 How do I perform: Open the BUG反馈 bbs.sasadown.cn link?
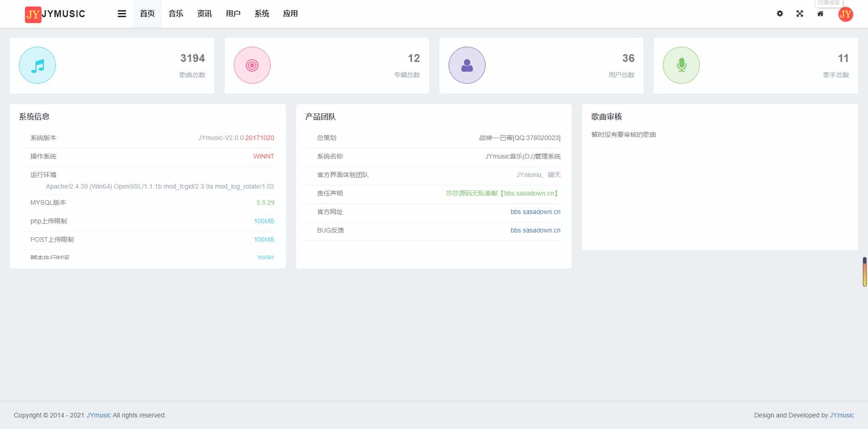click(x=535, y=230)
